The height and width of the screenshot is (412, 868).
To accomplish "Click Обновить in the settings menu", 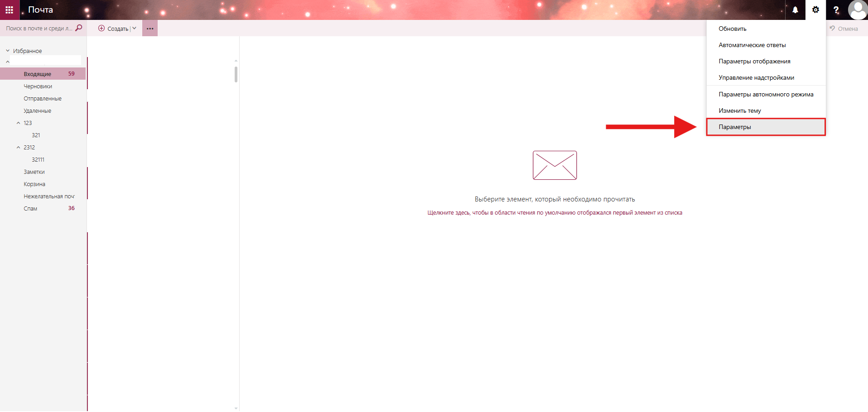I will pyautogui.click(x=732, y=29).
